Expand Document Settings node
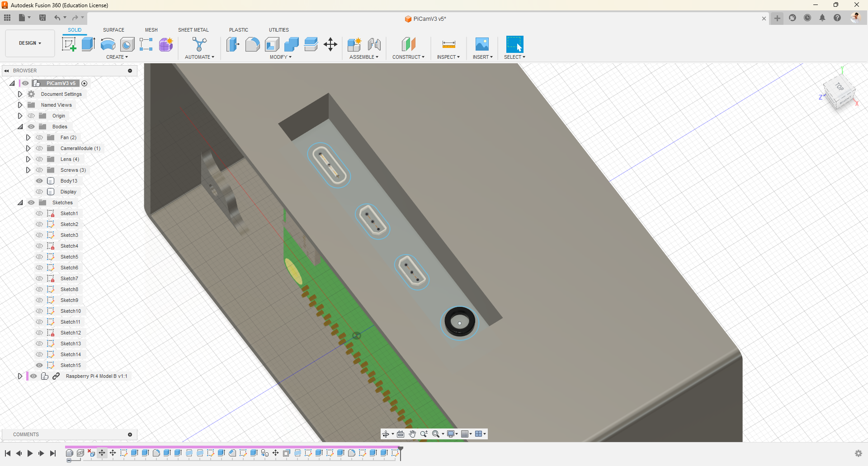 (x=20, y=94)
